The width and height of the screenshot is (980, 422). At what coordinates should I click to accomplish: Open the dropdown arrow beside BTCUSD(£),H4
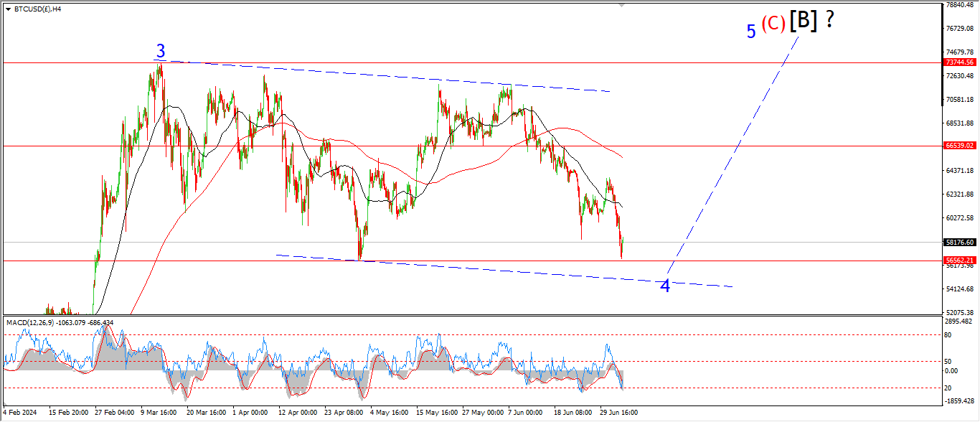click(8, 9)
